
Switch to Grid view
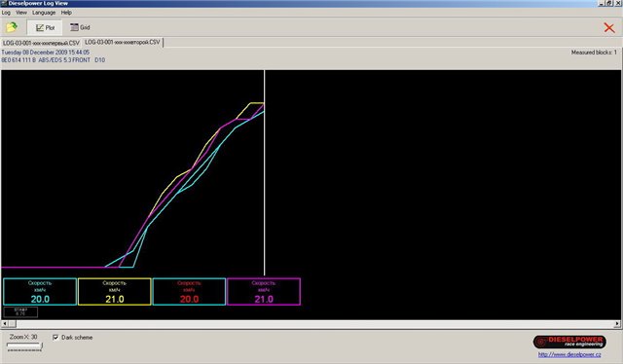point(80,27)
